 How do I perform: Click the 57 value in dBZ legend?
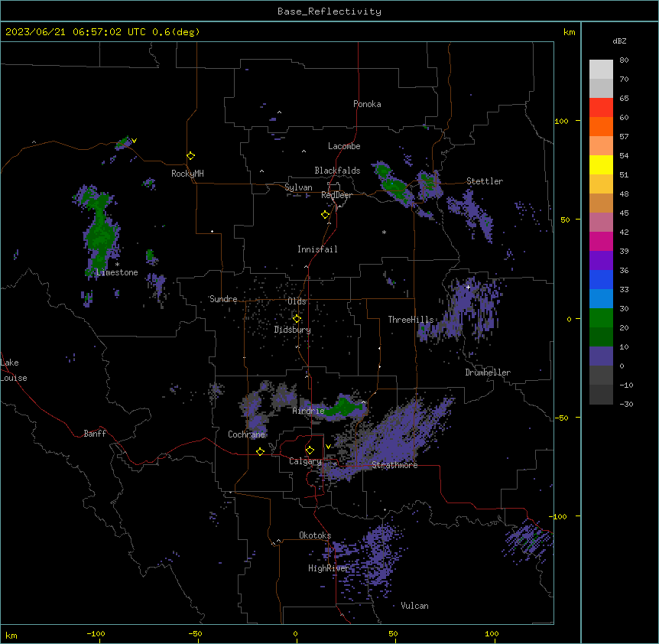[x=624, y=137]
